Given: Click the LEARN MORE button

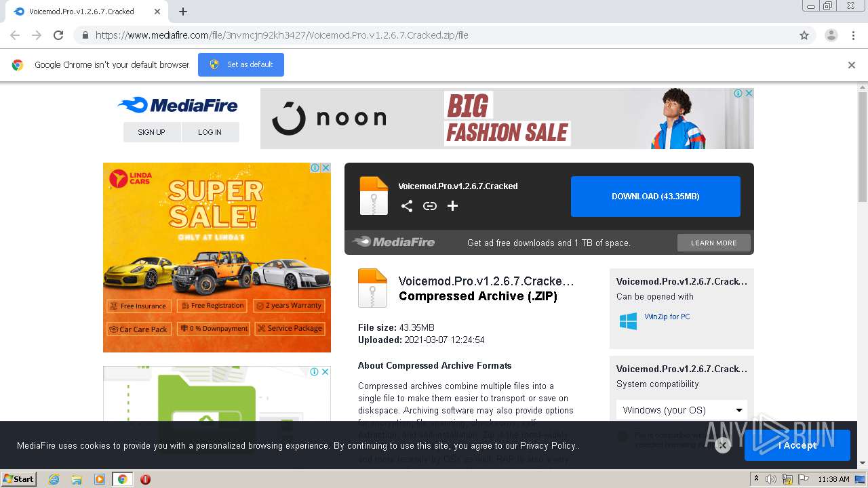Looking at the screenshot, I should (x=714, y=243).
